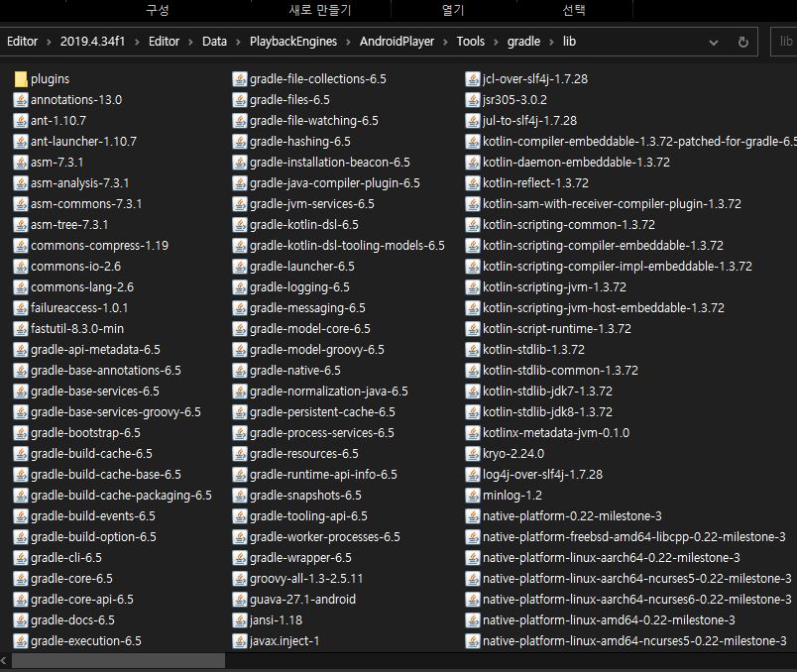
Task: Select the minlog-1.2 jar icon
Action: point(473,496)
